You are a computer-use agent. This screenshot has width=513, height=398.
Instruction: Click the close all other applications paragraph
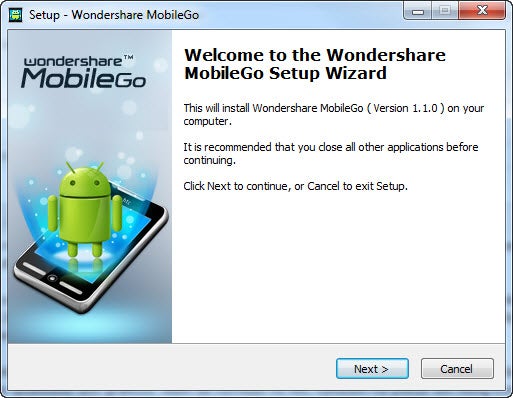point(331,153)
